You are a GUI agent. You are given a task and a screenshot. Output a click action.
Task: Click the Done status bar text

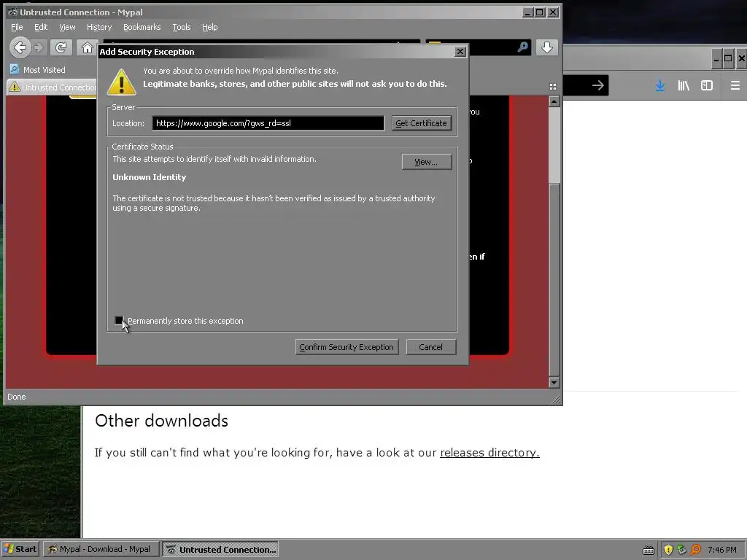pos(17,397)
